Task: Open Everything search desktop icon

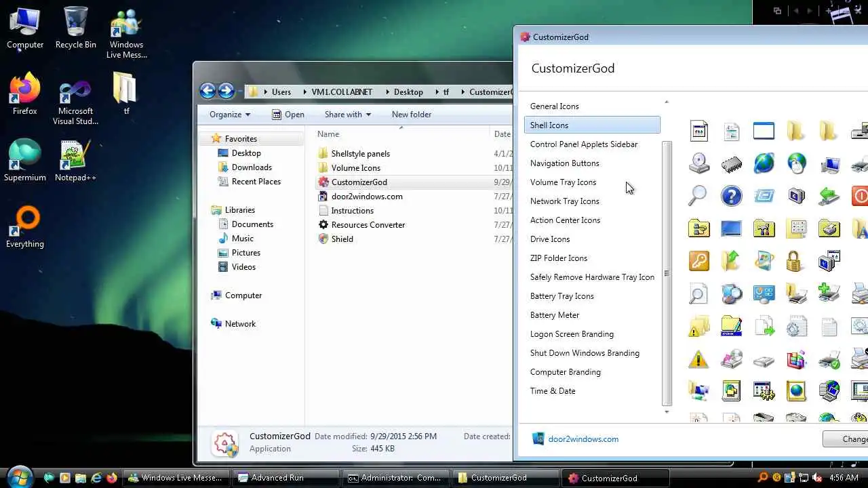Action: pos(25,227)
